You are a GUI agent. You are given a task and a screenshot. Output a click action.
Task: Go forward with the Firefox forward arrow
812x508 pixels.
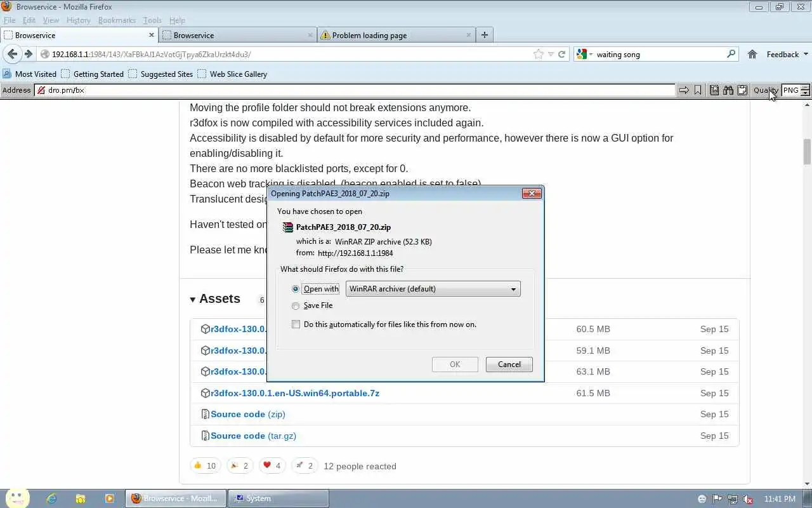(28, 55)
